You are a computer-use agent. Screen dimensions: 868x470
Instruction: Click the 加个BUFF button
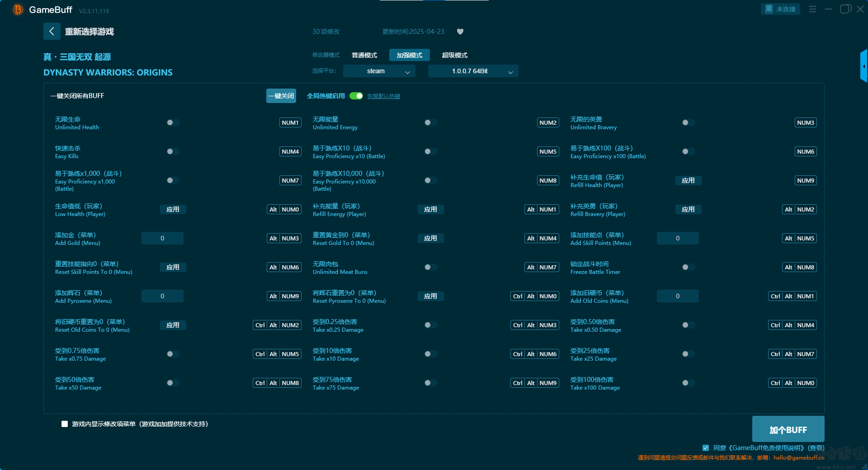(x=788, y=429)
